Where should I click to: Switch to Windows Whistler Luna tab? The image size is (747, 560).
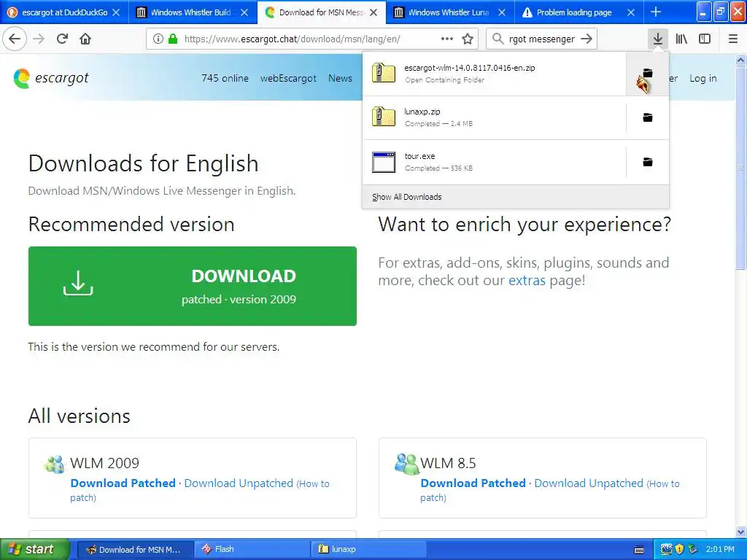tap(450, 12)
